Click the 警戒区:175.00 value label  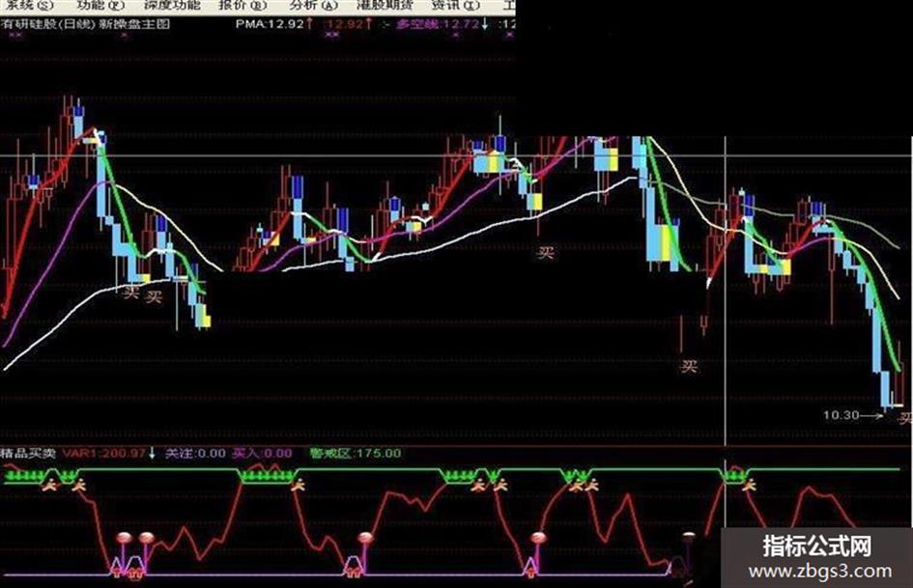click(356, 453)
